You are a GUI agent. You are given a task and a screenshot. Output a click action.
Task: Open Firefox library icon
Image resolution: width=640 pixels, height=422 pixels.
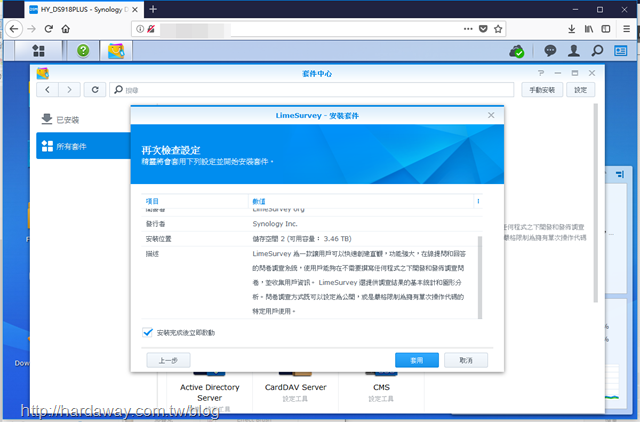coord(589,29)
